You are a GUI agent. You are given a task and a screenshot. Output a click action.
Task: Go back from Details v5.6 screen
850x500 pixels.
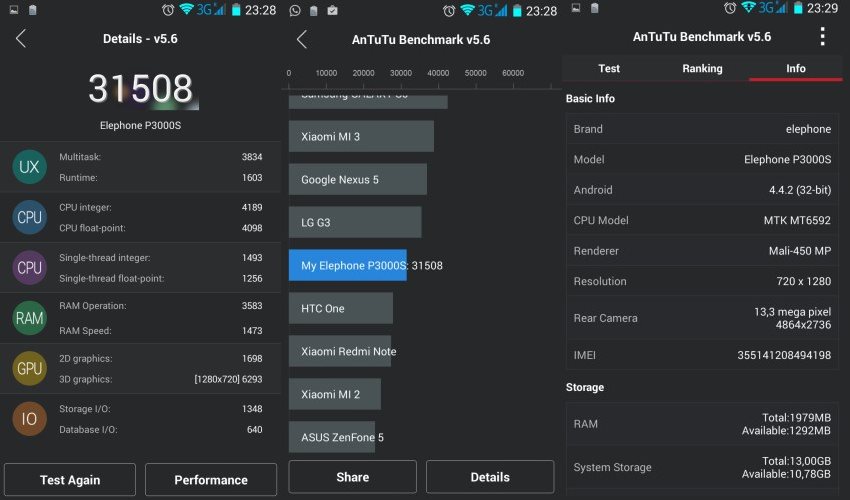[x=21, y=39]
